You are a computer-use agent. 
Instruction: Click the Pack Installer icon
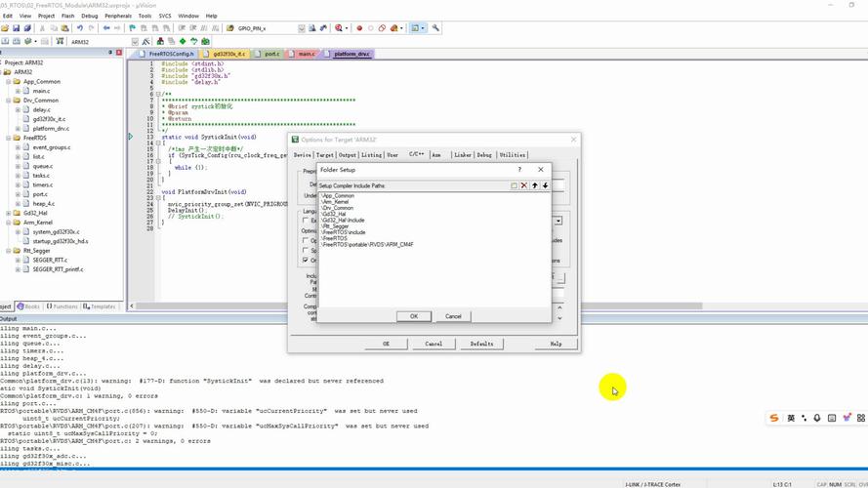click(x=205, y=42)
